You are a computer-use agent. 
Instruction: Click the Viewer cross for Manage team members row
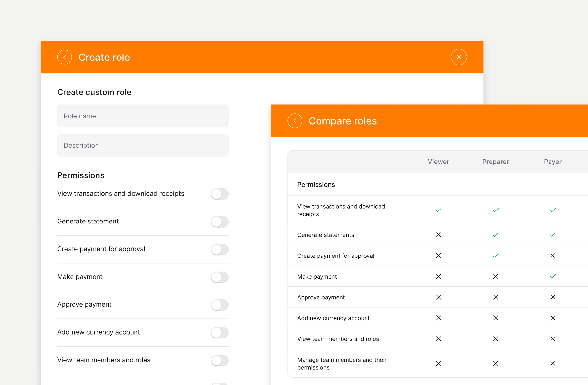click(438, 363)
